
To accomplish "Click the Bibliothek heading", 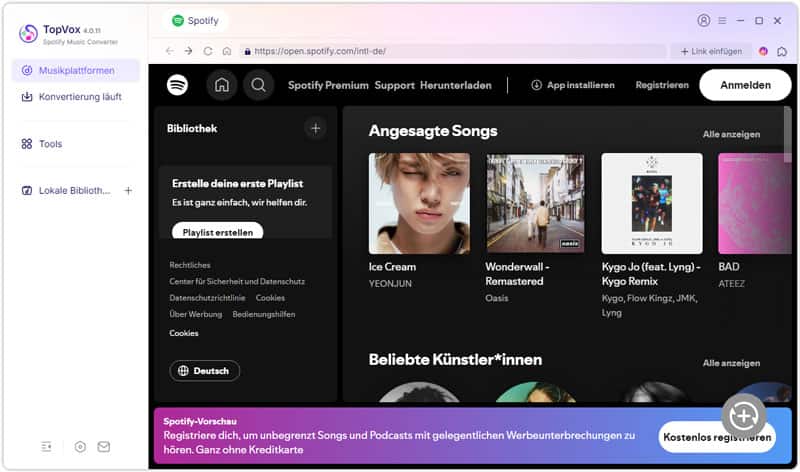I will 192,129.
